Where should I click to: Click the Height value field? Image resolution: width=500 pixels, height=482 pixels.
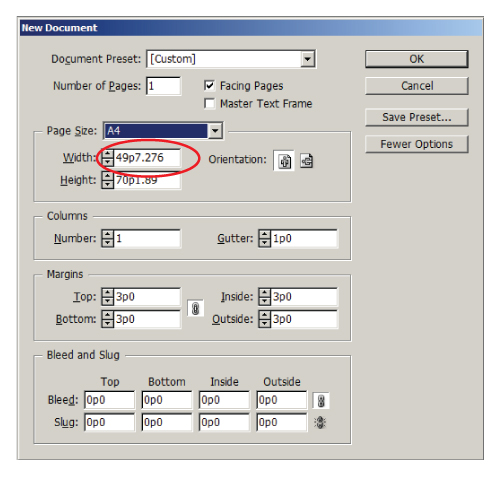[147, 180]
